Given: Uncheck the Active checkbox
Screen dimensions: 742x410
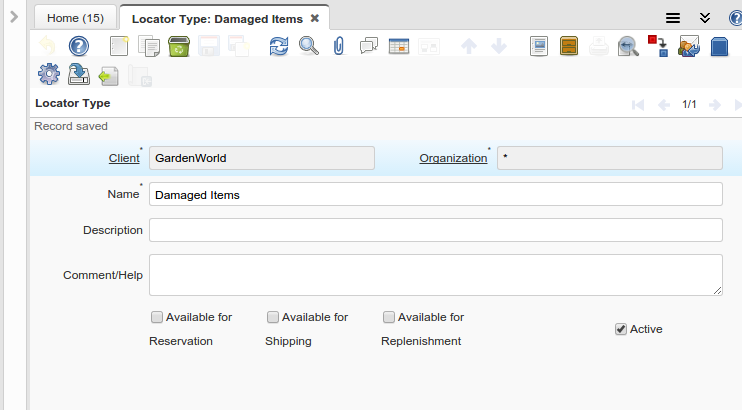Looking at the screenshot, I should (x=621, y=329).
